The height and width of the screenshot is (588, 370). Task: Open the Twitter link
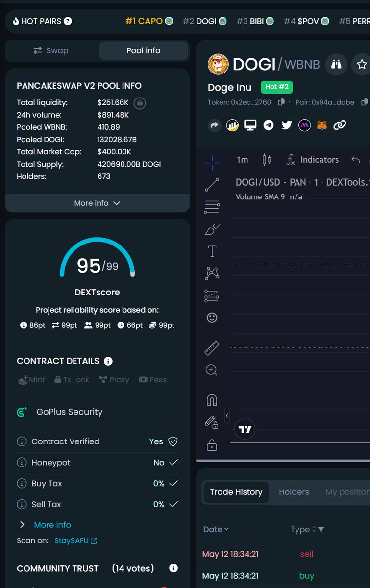click(287, 125)
